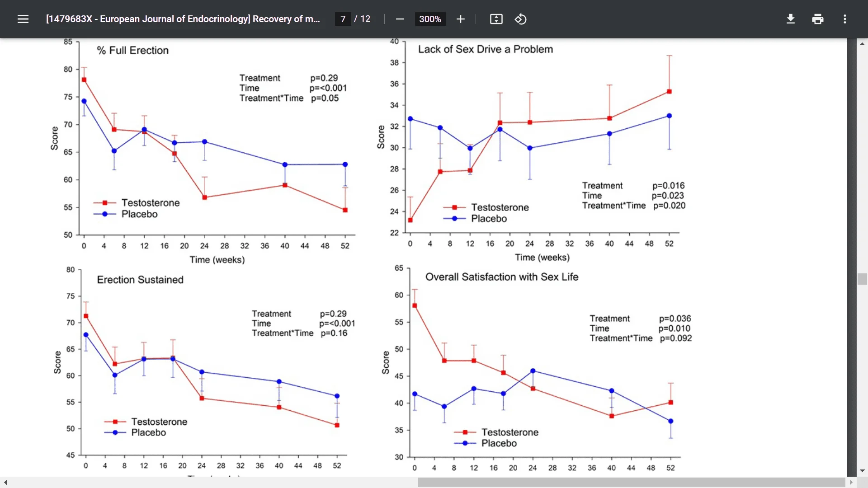Image resolution: width=868 pixels, height=488 pixels.
Task: Open the sidebar hamburger menu
Action: tap(23, 19)
